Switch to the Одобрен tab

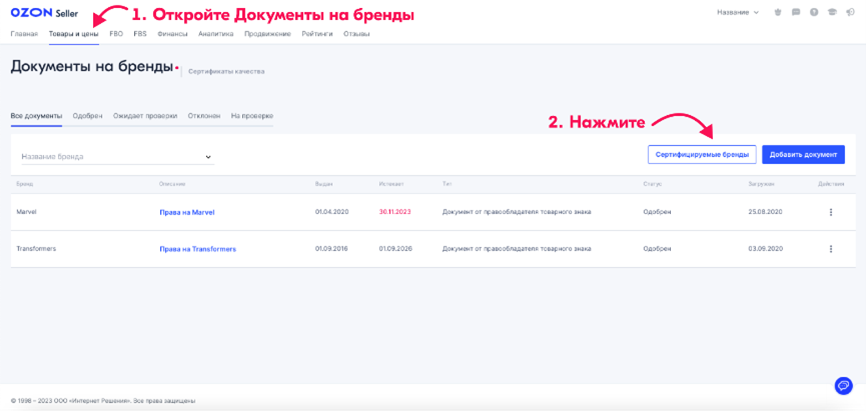pos(88,116)
